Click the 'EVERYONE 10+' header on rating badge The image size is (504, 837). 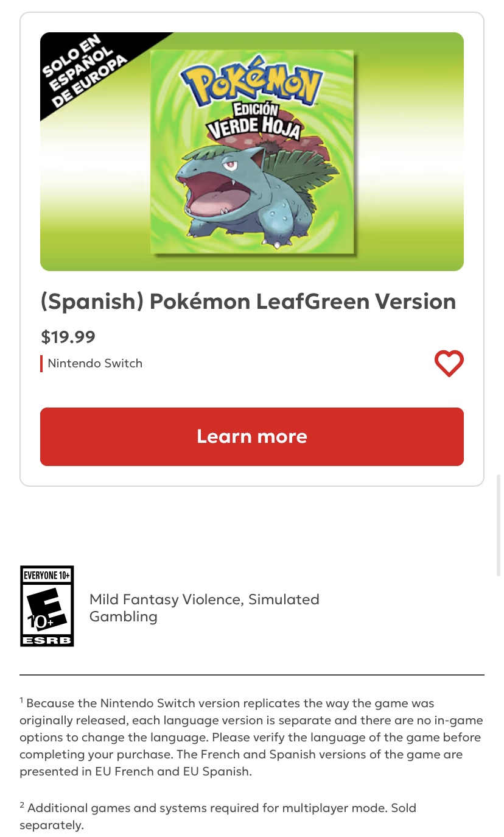tap(47, 574)
